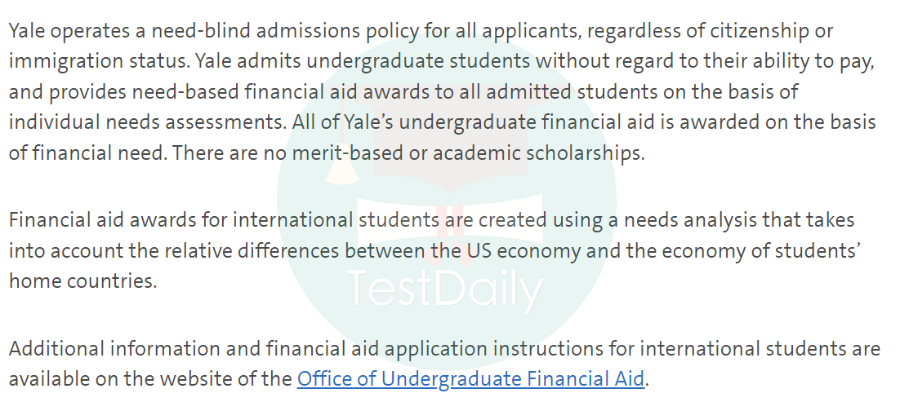Click the words "individual needs assessments"
The width and height of the screenshot is (900, 402).
[148, 122]
